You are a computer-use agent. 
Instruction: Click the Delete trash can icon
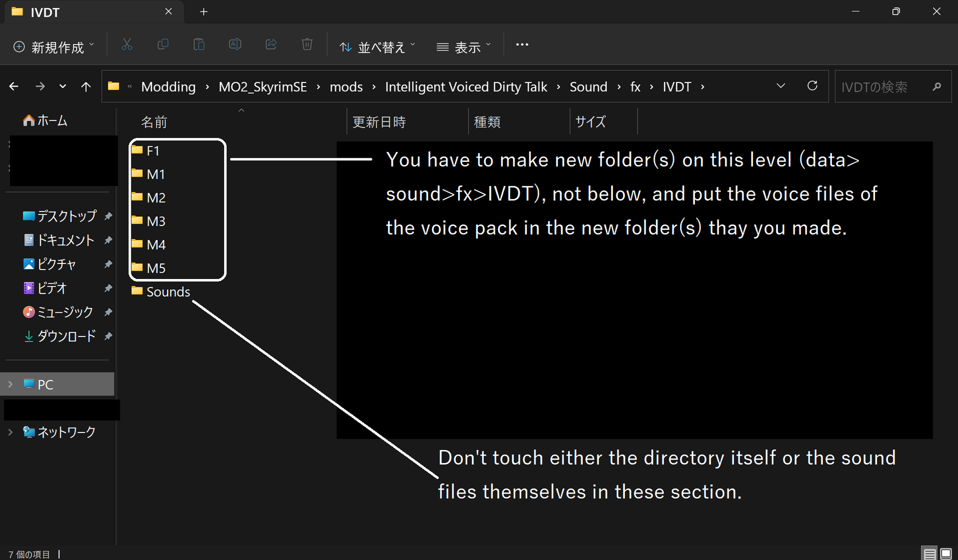tap(307, 45)
